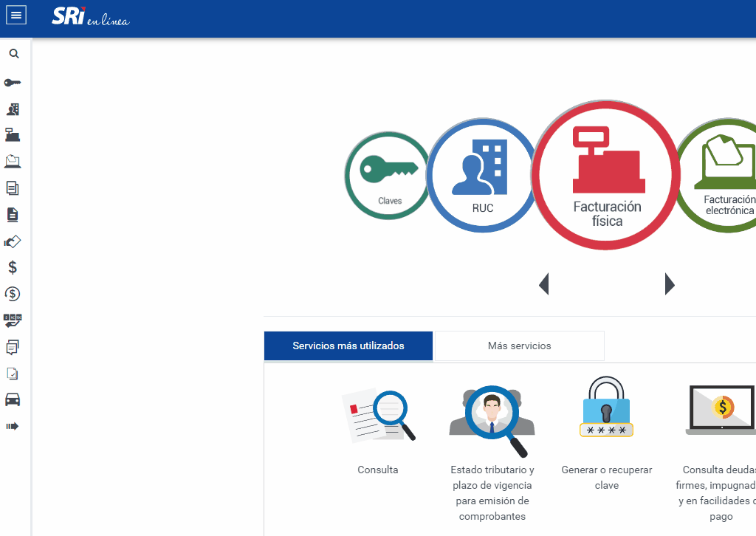The image size is (756, 536).
Task: Open the key icon in sidebar
Action: [x=13, y=82]
